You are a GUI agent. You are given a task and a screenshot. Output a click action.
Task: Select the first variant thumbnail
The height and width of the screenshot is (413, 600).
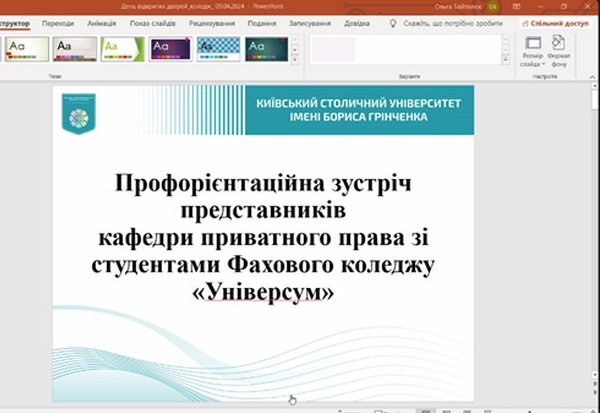click(333, 49)
